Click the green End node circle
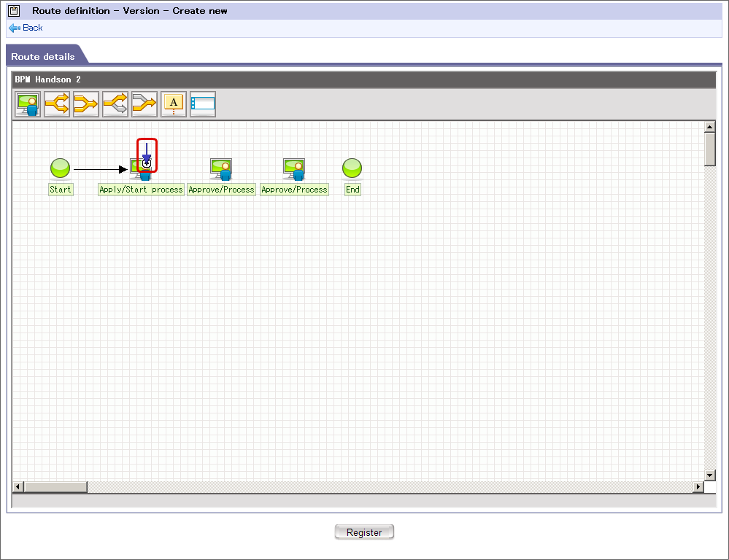 [352, 168]
